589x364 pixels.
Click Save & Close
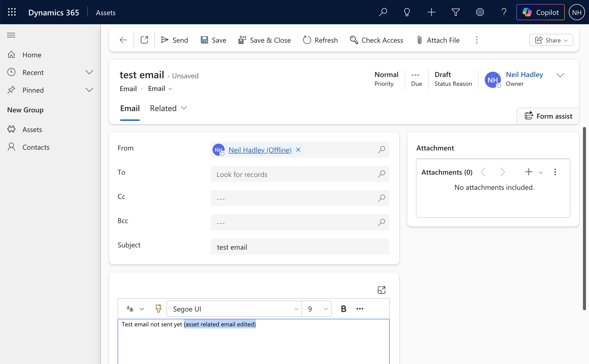[x=264, y=40]
